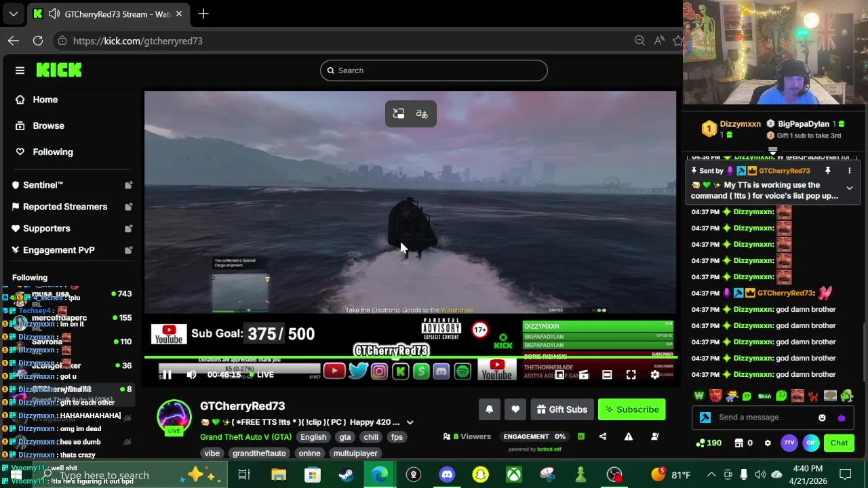This screenshot has height=488, width=868.
Task: Mute the stream player volume
Action: pyautogui.click(x=191, y=374)
